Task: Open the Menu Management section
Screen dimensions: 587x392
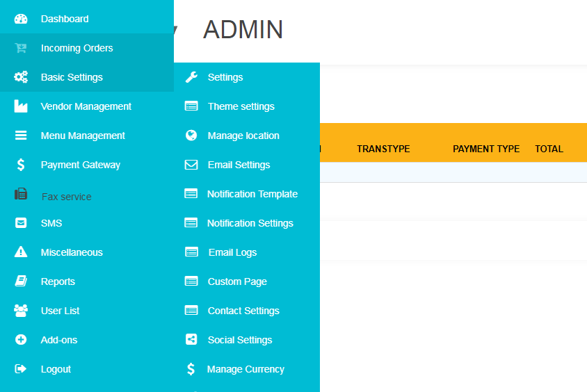Action: (x=83, y=136)
